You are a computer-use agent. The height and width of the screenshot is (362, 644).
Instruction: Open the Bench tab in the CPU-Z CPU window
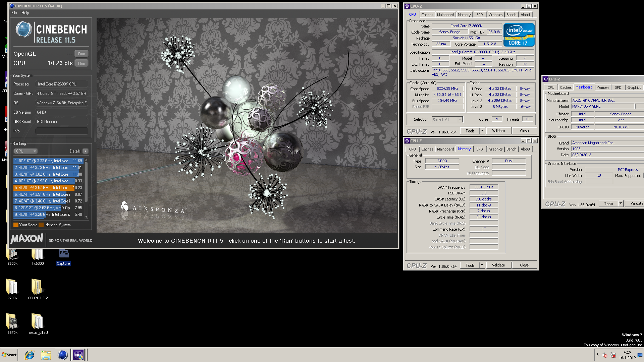click(x=511, y=15)
